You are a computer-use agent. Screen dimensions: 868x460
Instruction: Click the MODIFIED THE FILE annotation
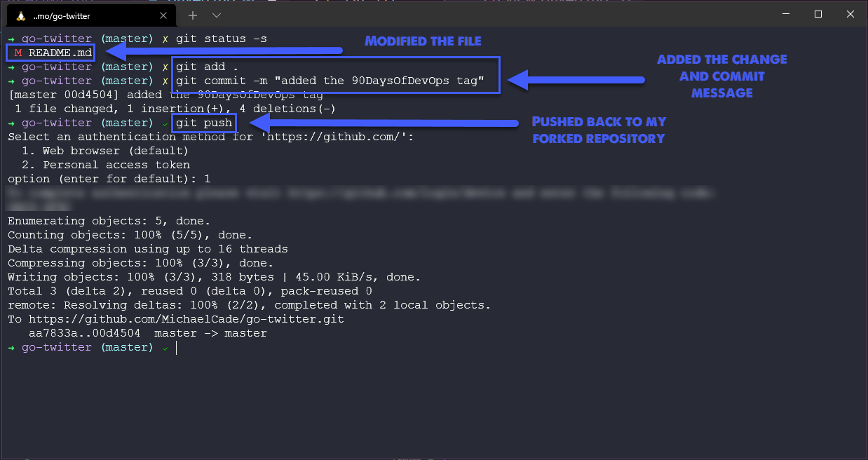click(x=423, y=41)
